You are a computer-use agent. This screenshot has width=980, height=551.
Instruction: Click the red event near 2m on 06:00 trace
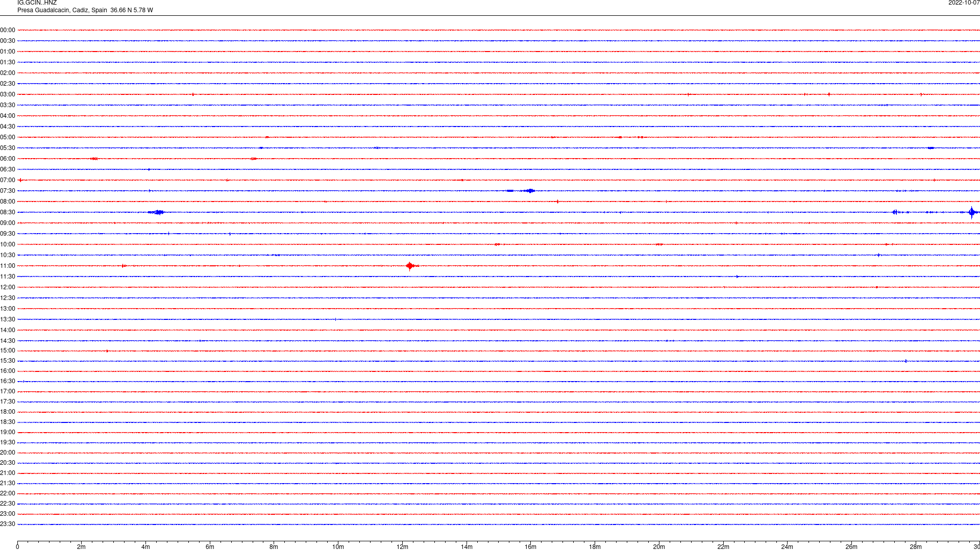94,159
